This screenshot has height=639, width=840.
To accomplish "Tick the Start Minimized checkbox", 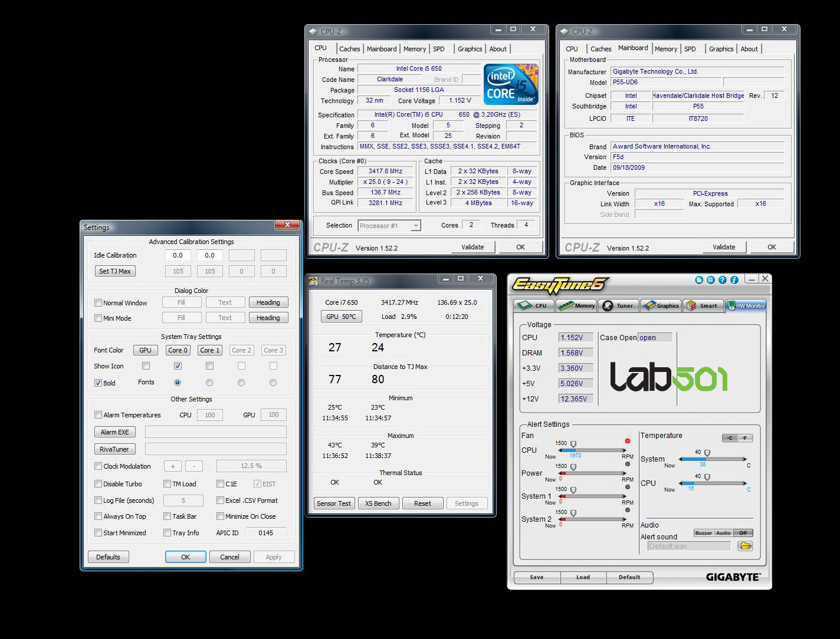I will click(x=98, y=533).
